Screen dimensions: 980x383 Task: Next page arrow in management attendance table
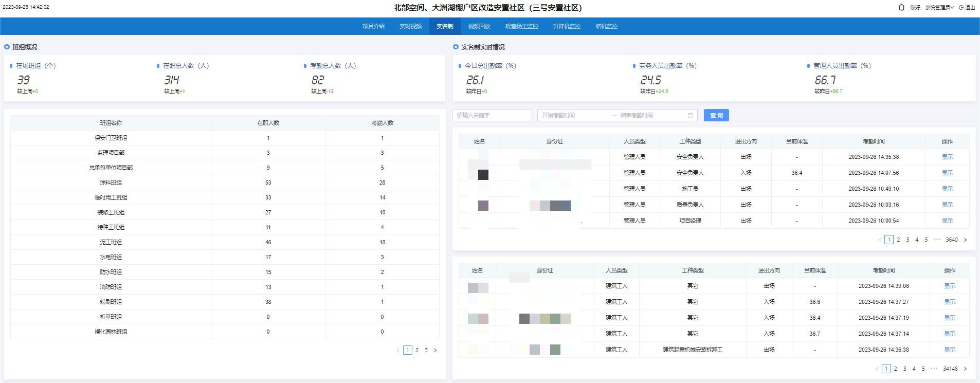pyautogui.click(x=965, y=240)
